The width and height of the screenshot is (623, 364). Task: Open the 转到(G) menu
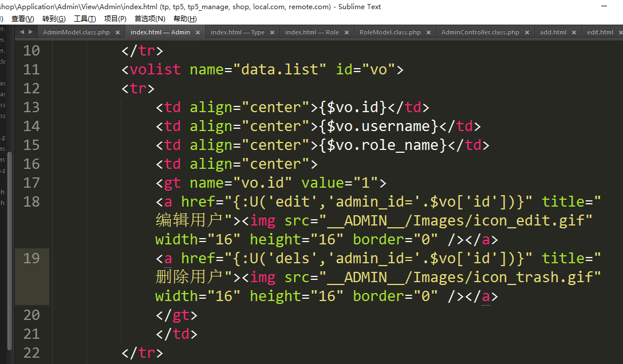(54, 19)
